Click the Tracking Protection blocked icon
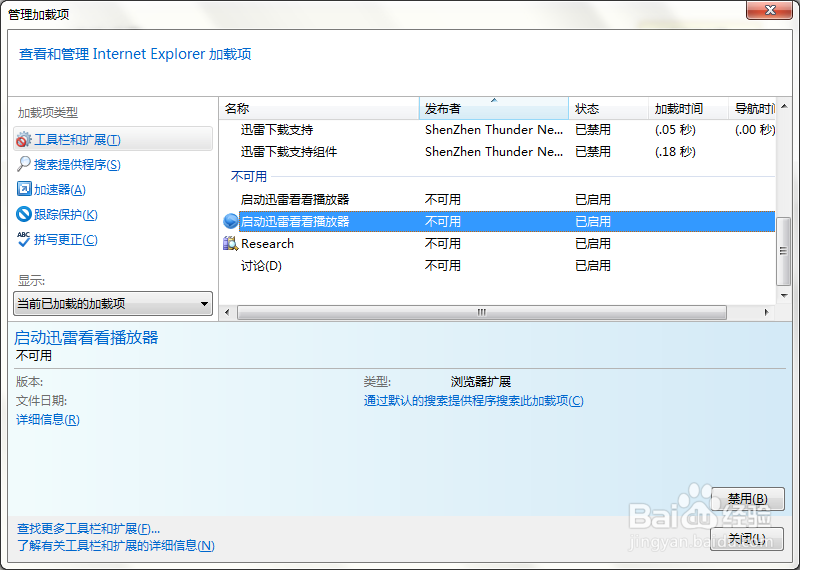Image resolution: width=819 pixels, height=570 pixels. pos(24,214)
